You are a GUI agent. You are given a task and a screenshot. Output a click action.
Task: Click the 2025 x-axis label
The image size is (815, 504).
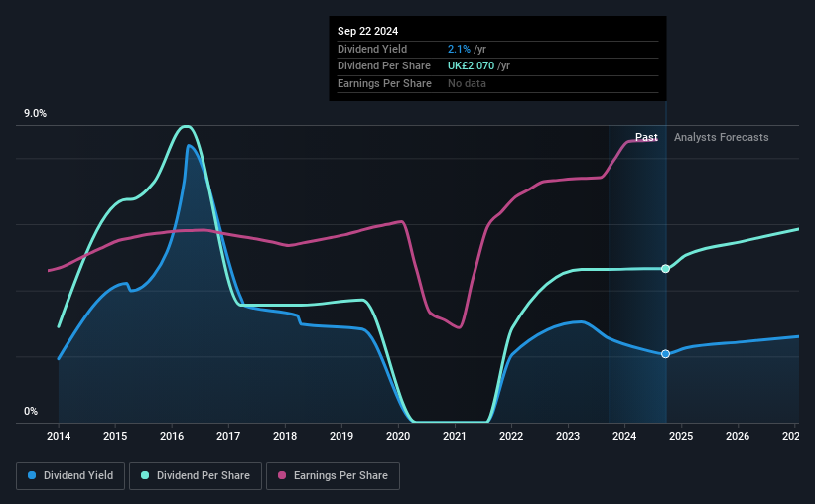pyautogui.click(x=681, y=436)
